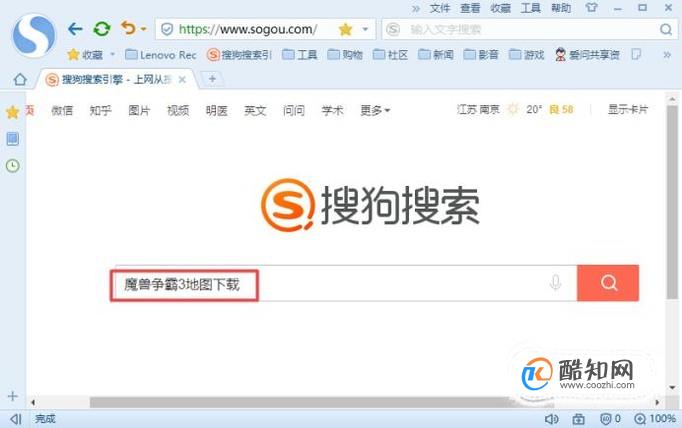Open the 帮助 menu

561,8
